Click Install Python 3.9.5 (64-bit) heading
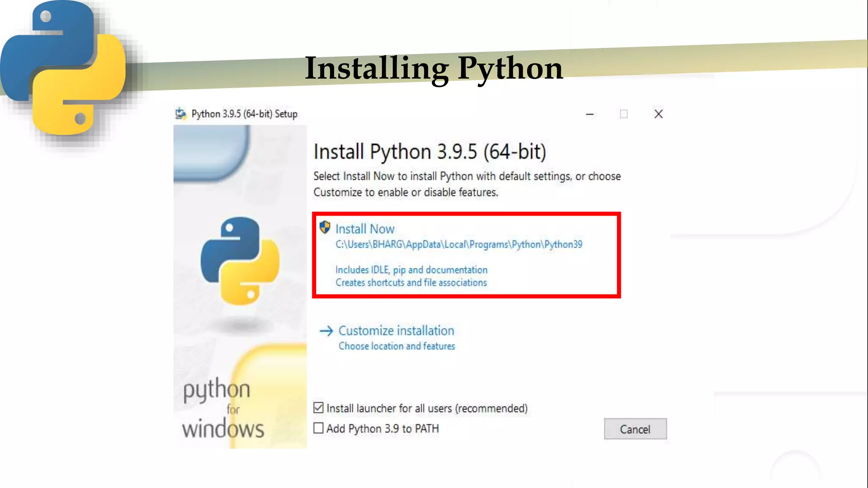868x488 pixels. (x=430, y=152)
